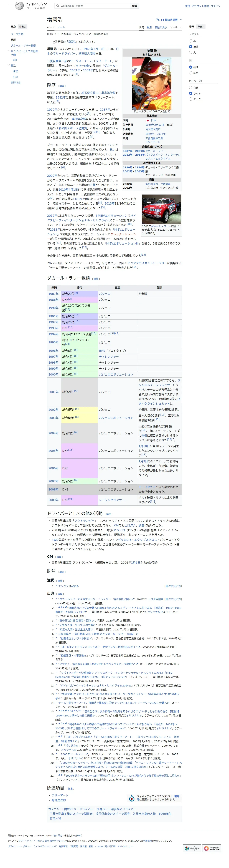The width and height of the screenshot is (229, 868).
Task: Click the Wikipedia globe logo
Action: point(19,6)
